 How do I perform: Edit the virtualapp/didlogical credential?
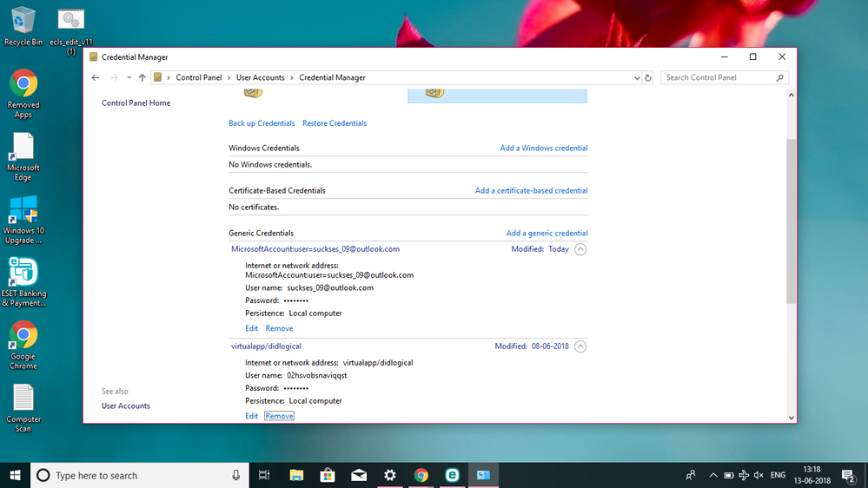click(251, 416)
